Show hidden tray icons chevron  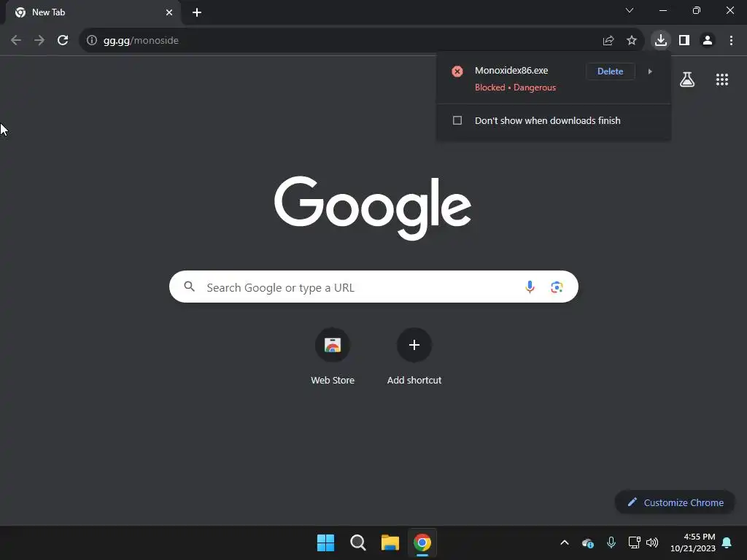(x=565, y=542)
